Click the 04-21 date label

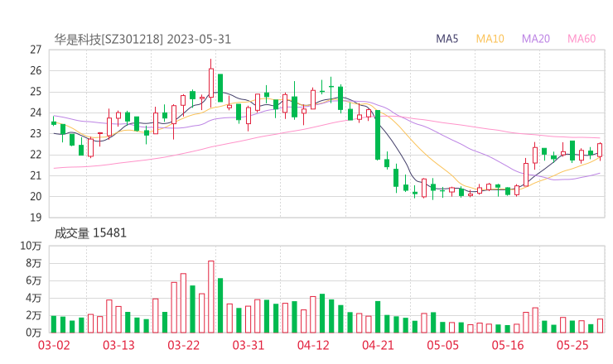point(378,345)
